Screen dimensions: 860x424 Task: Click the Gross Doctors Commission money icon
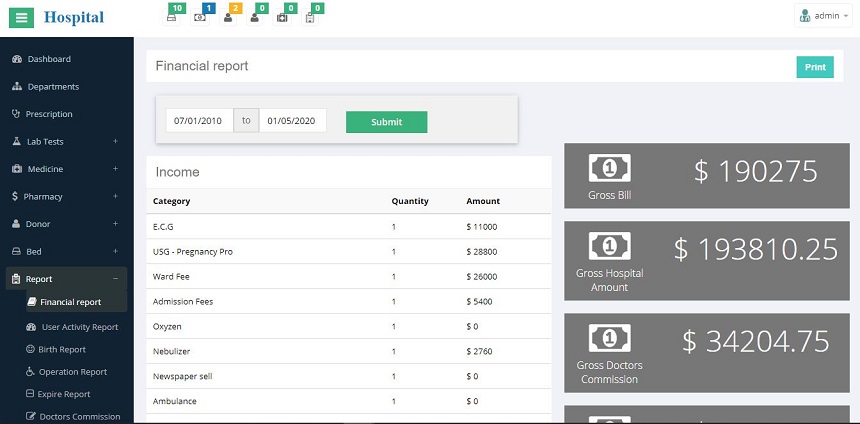coord(609,338)
